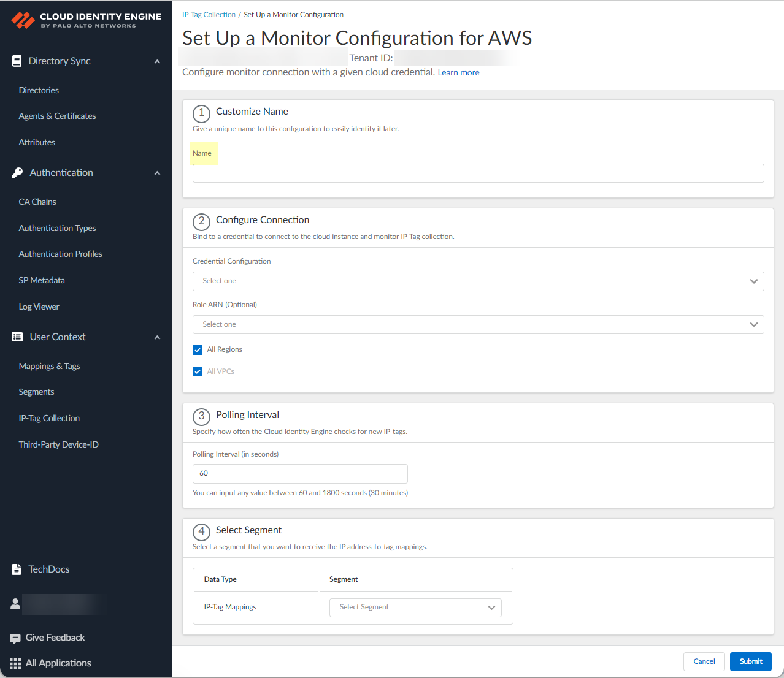Uncheck the All Regions checkbox

[198, 350]
